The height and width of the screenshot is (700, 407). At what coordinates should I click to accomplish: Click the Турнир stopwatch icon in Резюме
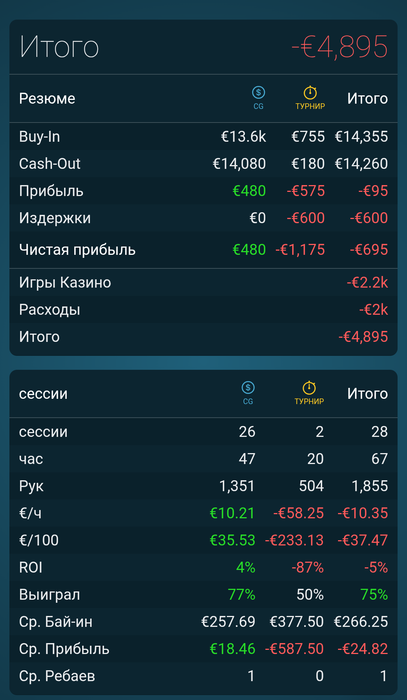pyautogui.click(x=310, y=92)
